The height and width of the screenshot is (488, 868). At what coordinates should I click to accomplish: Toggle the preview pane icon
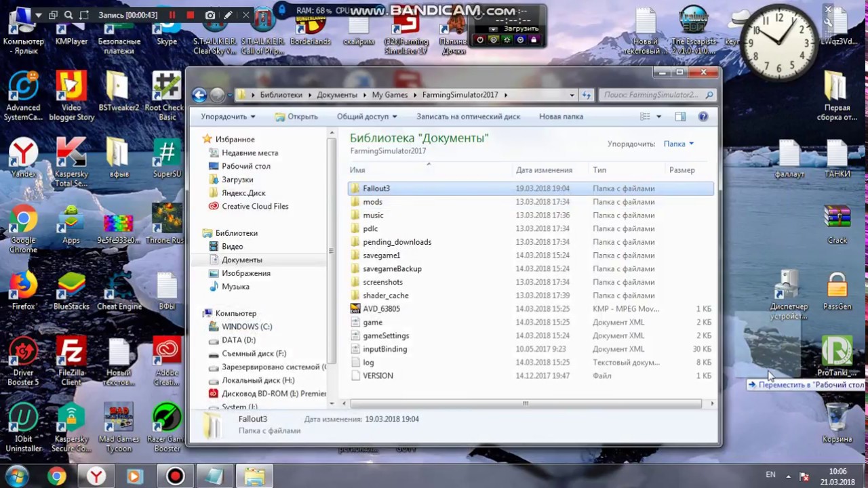click(x=680, y=117)
